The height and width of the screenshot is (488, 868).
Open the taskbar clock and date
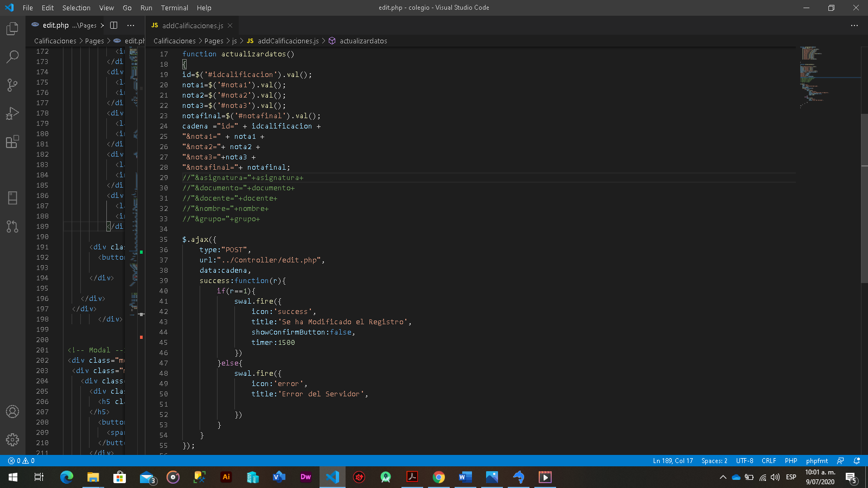click(x=820, y=477)
